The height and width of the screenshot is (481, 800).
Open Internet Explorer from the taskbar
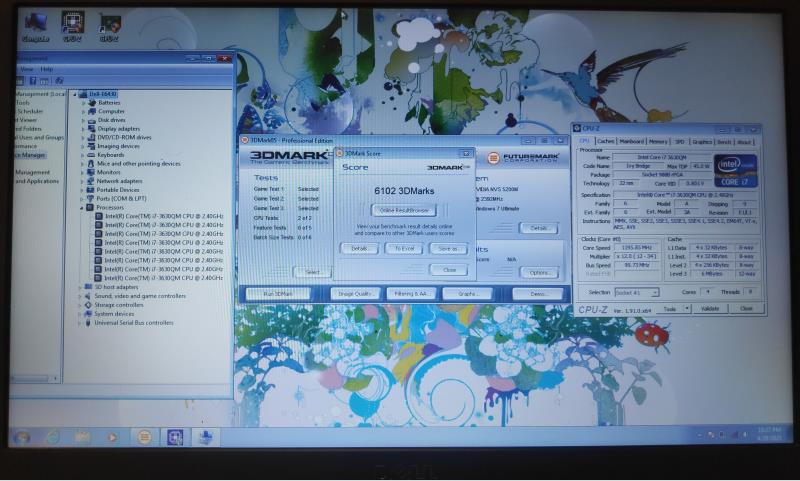[53, 437]
